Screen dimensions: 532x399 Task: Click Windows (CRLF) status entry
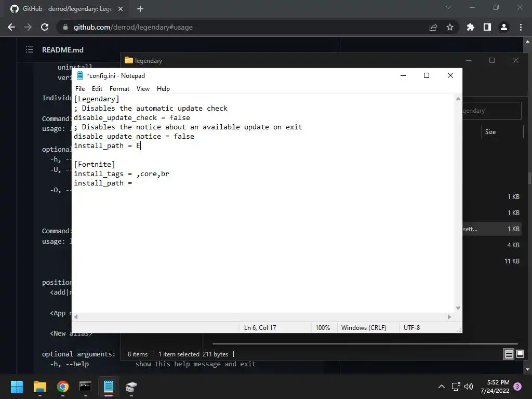point(364,328)
